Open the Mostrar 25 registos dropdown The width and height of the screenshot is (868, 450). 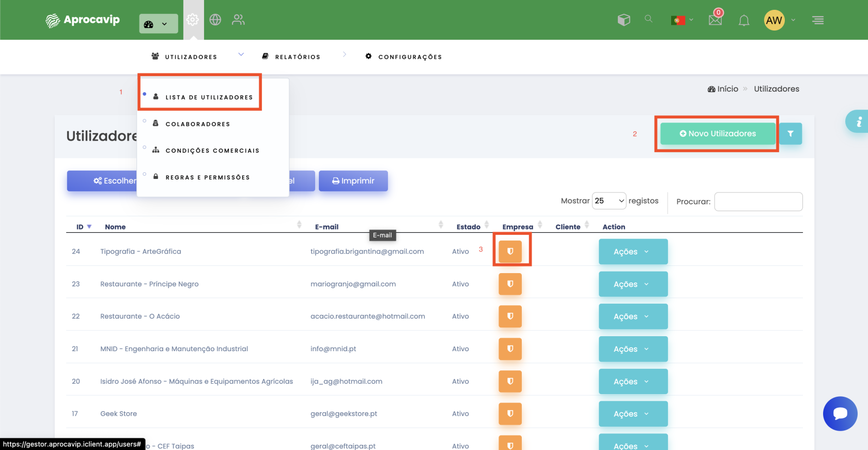tap(609, 201)
